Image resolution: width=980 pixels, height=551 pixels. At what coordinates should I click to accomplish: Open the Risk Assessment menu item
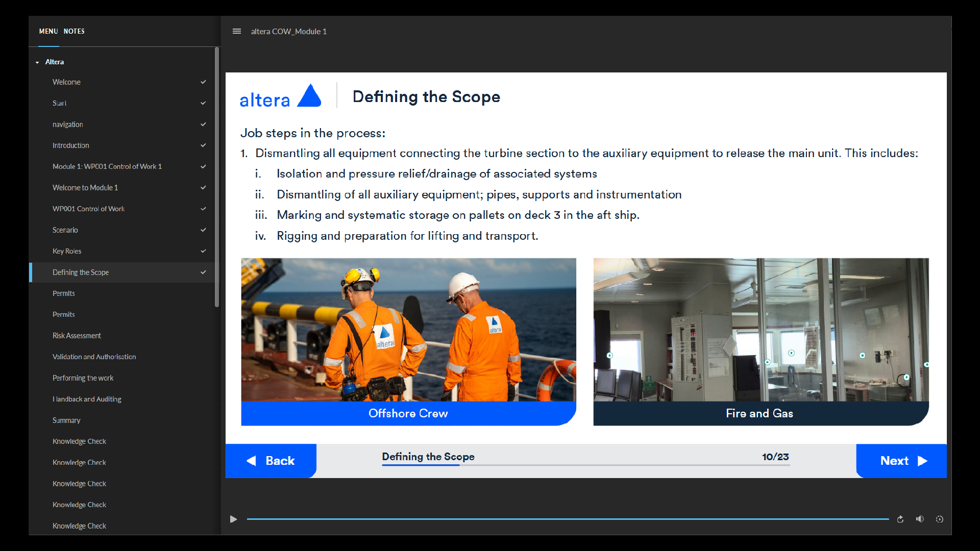click(77, 336)
